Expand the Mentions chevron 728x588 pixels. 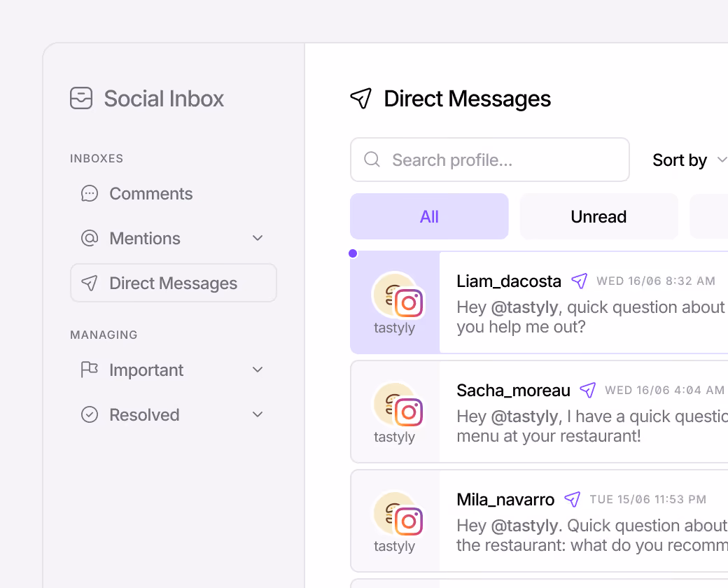258,238
